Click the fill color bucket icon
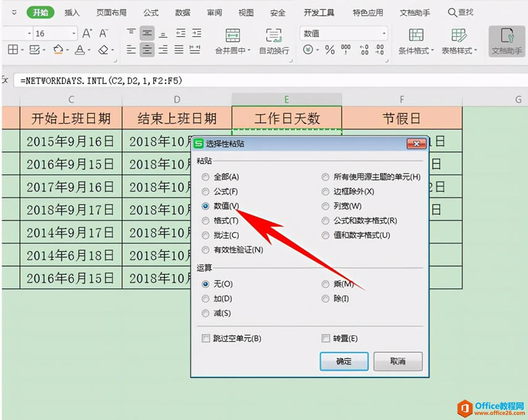 [x=58, y=50]
